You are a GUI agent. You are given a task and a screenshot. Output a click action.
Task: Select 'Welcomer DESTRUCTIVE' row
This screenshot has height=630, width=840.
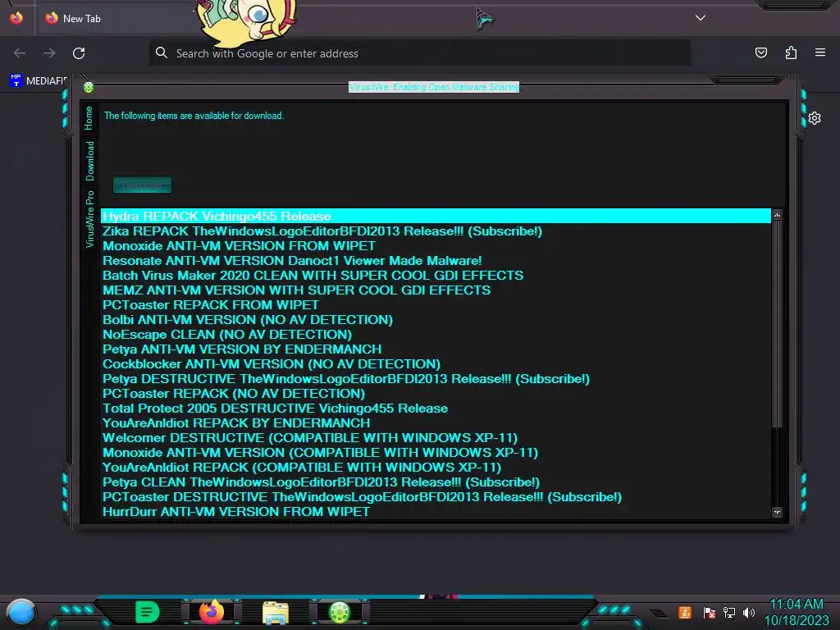(436, 438)
